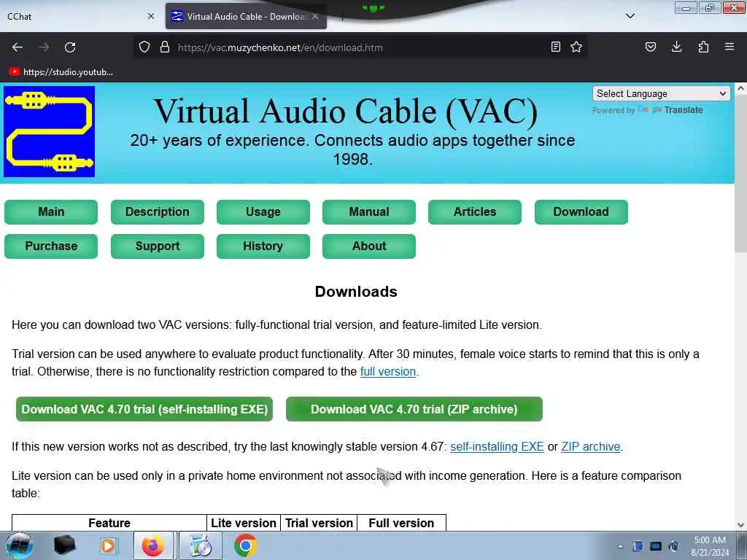Click the vertical scrollbar thumb
Image resolution: width=747 pixels, height=560 pixels.
pos(740,174)
